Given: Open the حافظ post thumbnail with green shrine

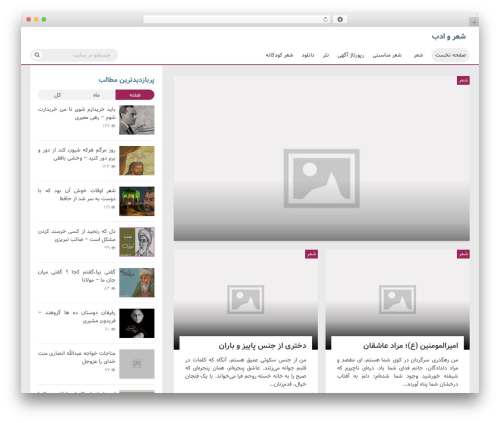Looking at the screenshot, I should [137, 201].
